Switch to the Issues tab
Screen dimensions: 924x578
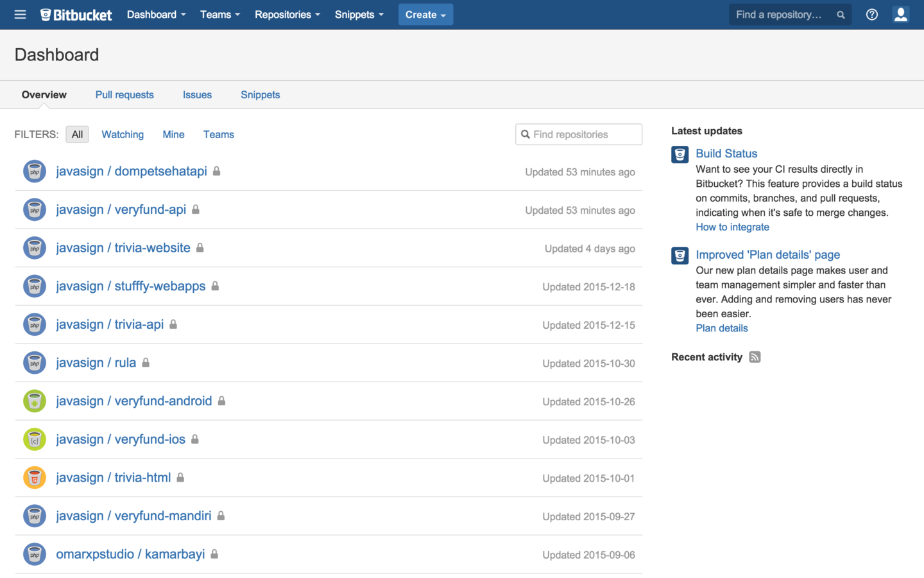(x=197, y=94)
